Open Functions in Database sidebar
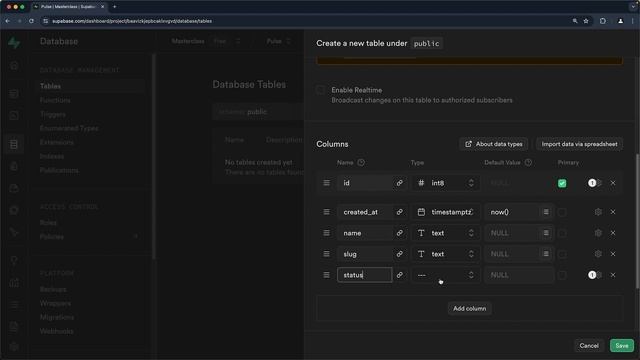This screenshot has height=360, width=640. (55, 100)
